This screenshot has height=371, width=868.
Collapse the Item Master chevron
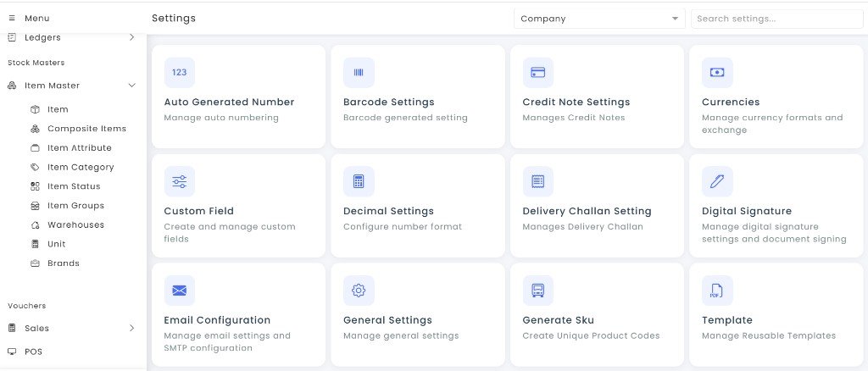pyautogui.click(x=131, y=86)
